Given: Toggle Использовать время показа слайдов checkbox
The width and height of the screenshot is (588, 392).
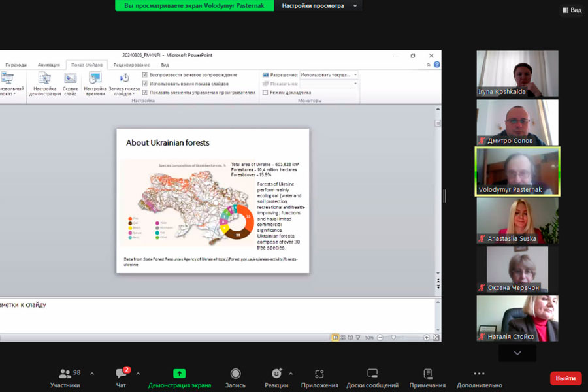Looking at the screenshot, I should pos(145,84).
